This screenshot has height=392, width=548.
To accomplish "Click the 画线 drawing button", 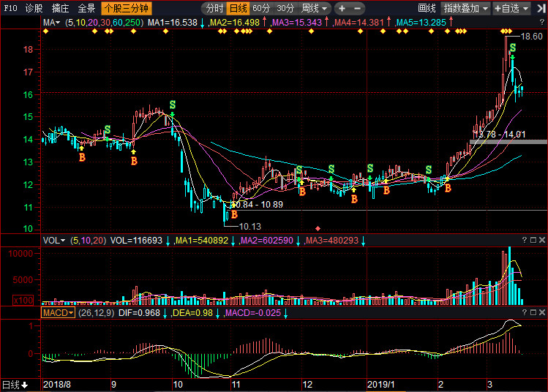I will (427, 8).
